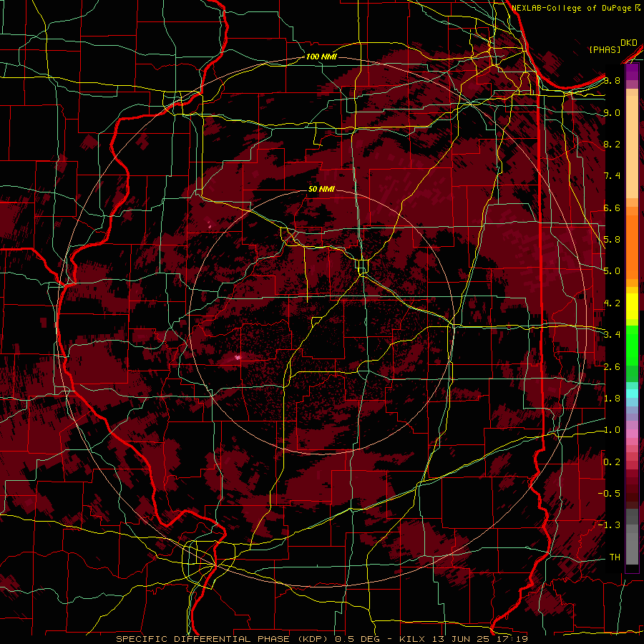Click the 6.6 value on the color scale

[612, 208]
